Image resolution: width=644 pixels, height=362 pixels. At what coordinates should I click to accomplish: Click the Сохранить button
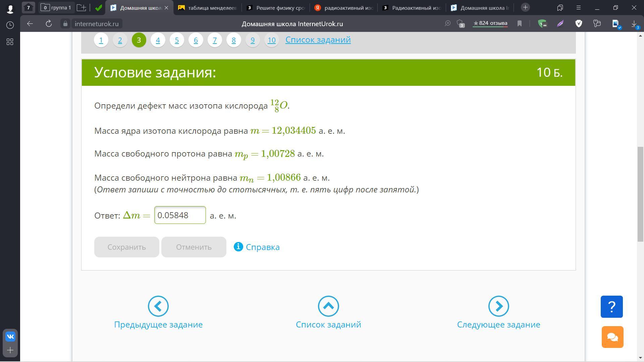pyautogui.click(x=126, y=247)
